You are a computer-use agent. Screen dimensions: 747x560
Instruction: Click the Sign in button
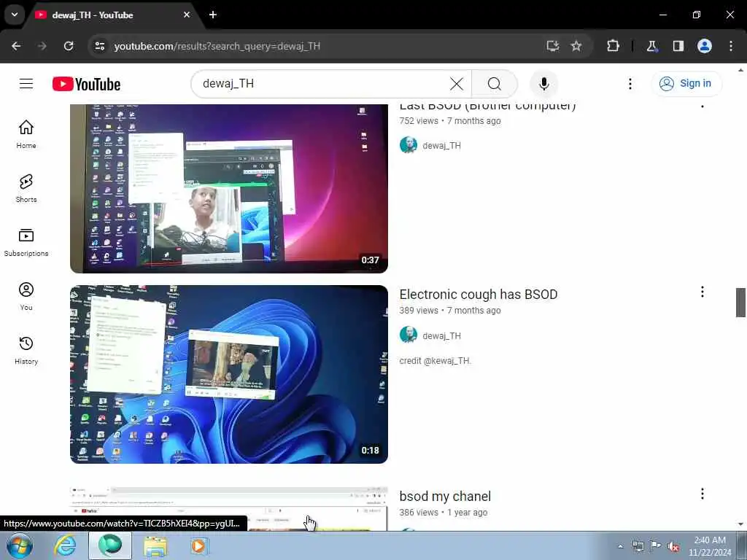click(x=686, y=83)
